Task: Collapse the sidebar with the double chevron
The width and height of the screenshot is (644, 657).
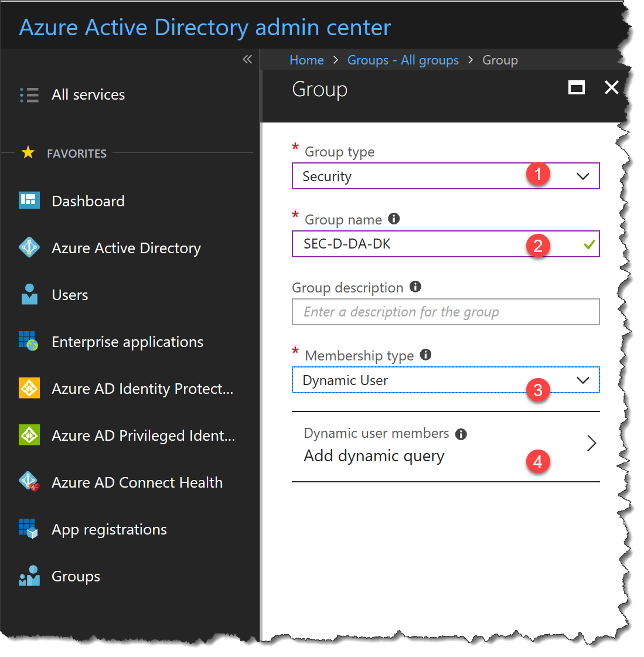Action: coord(247,59)
